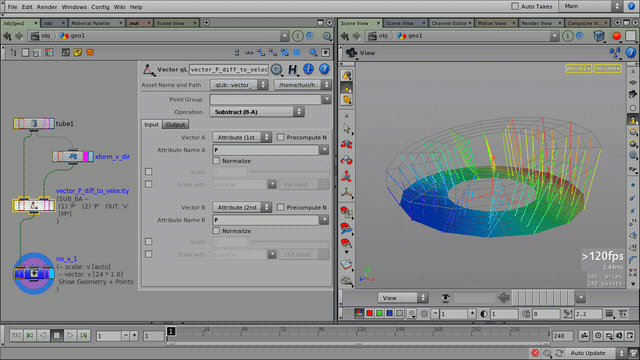Select the xform_v_dir node

(73, 156)
